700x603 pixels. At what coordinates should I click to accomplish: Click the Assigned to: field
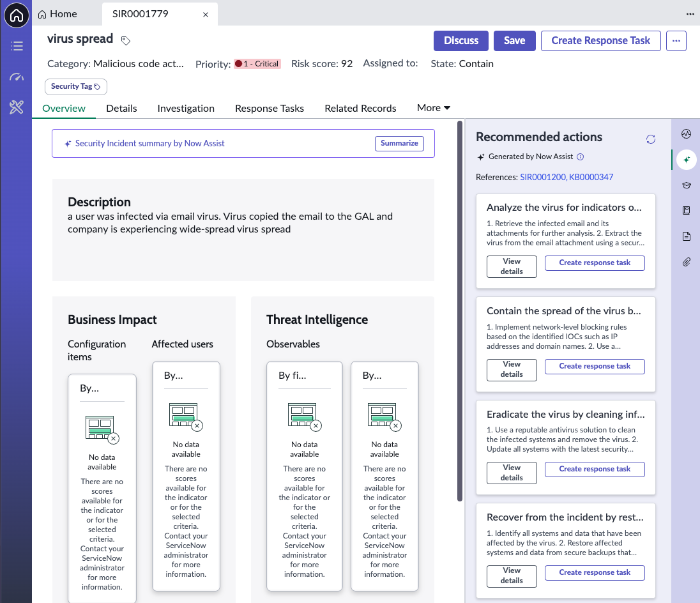pos(391,63)
